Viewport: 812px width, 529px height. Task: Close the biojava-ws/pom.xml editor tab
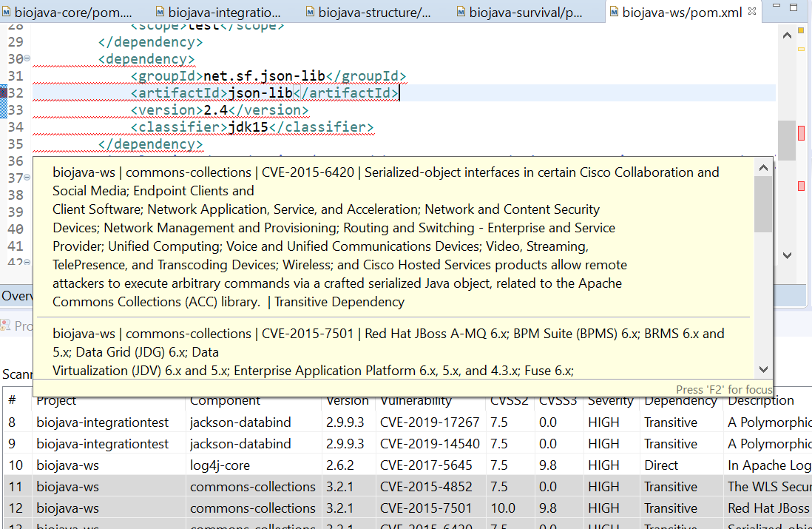coord(752,12)
